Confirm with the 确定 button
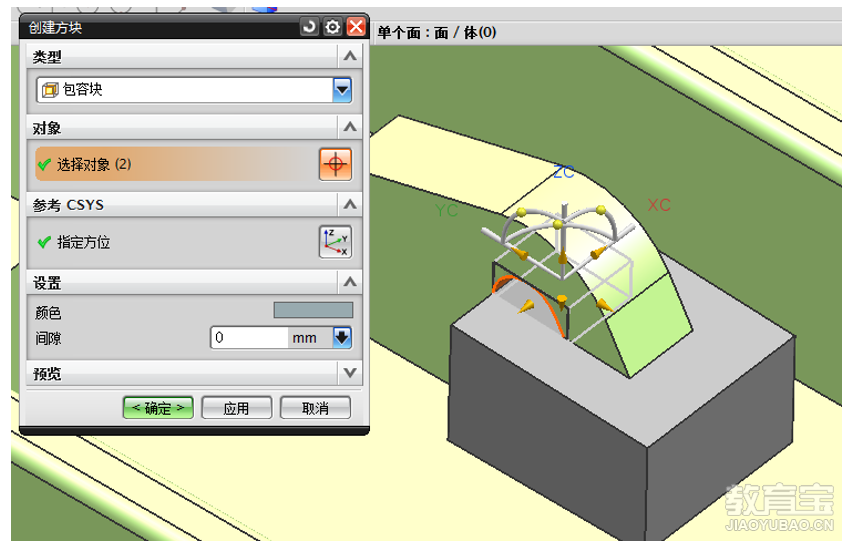 coord(158,408)
